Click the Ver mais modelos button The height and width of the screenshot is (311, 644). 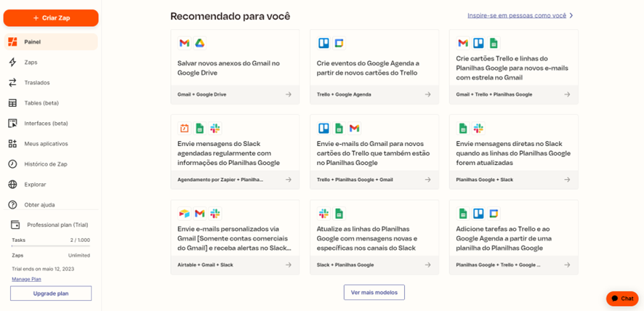(374, 292)
